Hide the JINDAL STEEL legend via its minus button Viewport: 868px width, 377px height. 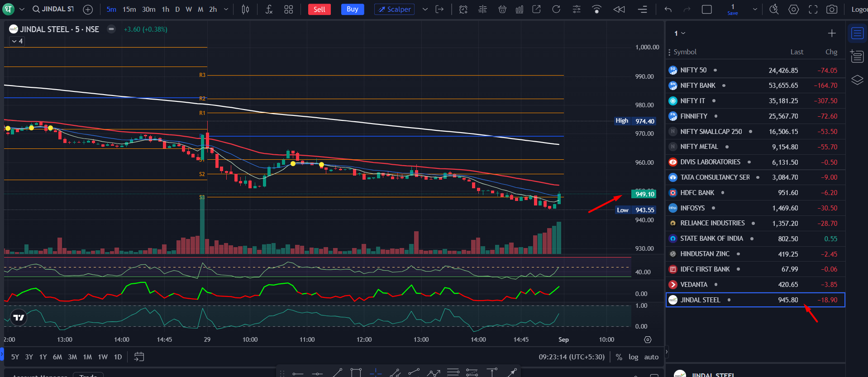click(x=111, y=29)
